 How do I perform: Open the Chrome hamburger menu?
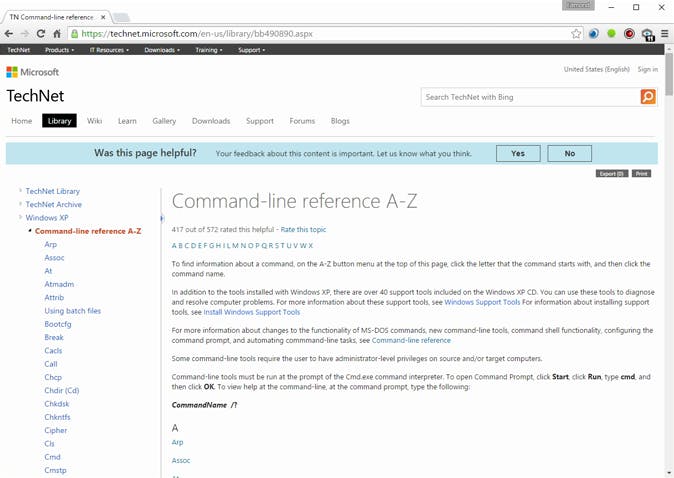[665, 34]
